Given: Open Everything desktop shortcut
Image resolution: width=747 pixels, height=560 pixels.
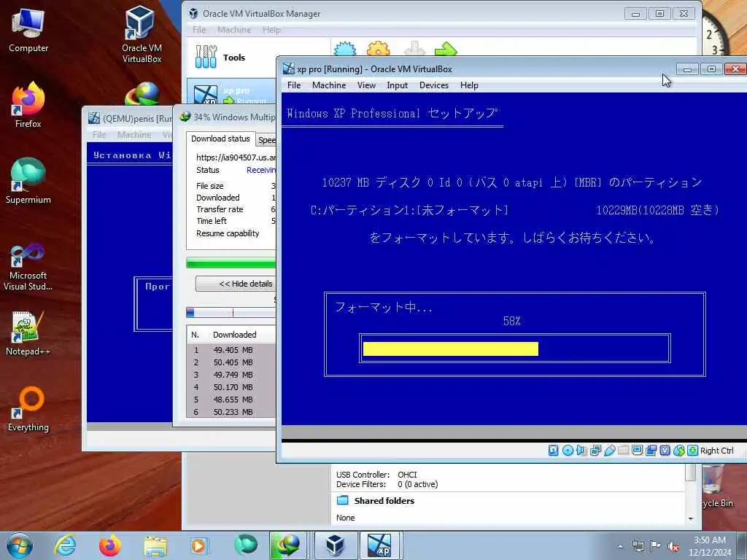Looking at the screenshot, I should 28,410.
